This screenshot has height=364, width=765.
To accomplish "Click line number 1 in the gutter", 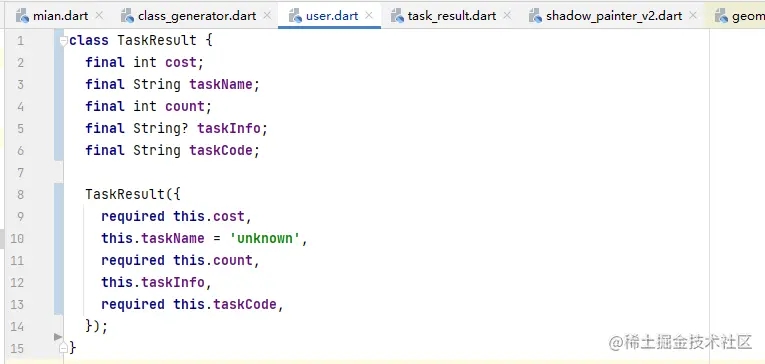I will (x=20, y=41).
